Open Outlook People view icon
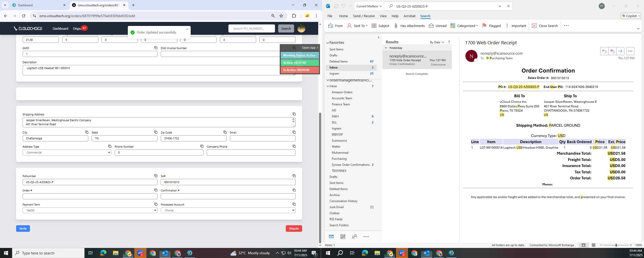 coord(354,237)
